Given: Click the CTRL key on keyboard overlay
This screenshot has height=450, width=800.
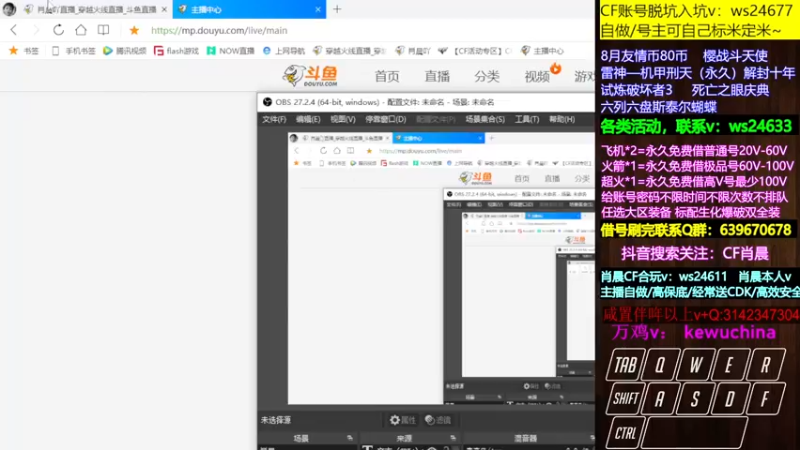Looking at the screenshot, I should (626, 433).
